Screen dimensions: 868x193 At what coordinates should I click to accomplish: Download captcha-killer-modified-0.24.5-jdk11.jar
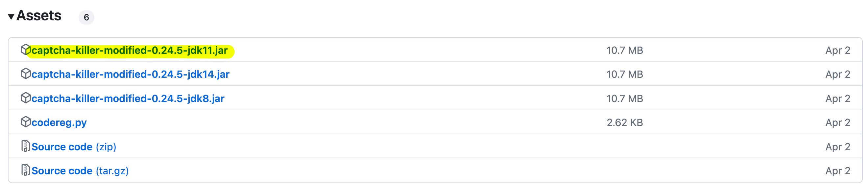pyautogui.click(x=130, y=51)
